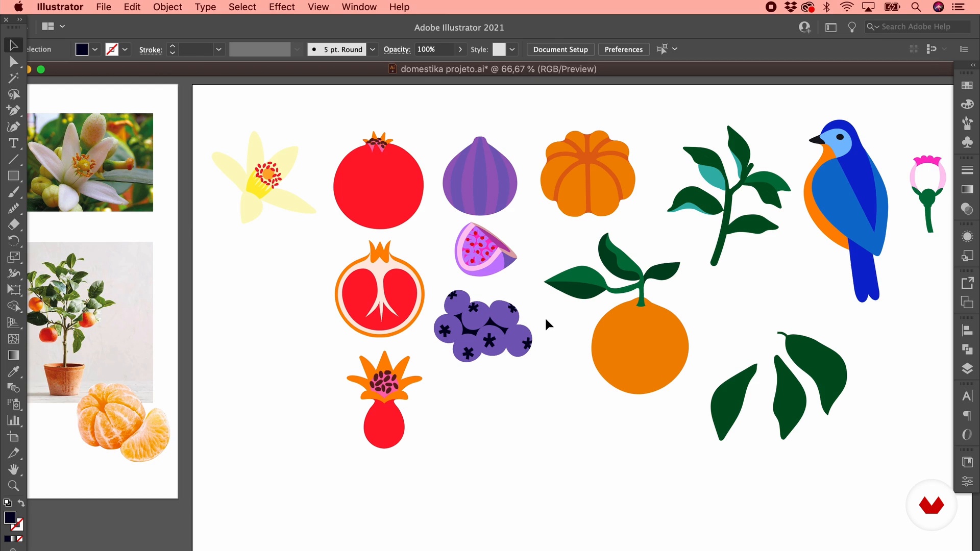Open the Layers panel icon

click(967, 369)
